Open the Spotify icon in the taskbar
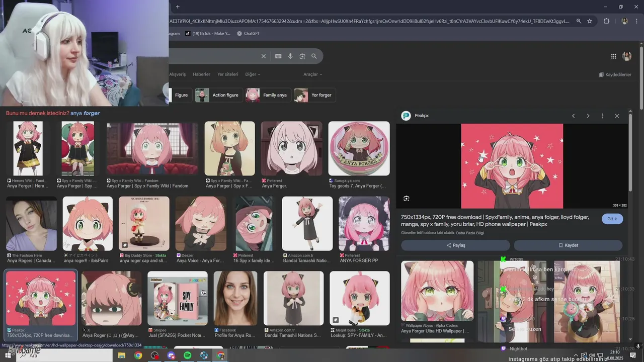The height and width of the screenshot is (362, 644). coord(187,355)
